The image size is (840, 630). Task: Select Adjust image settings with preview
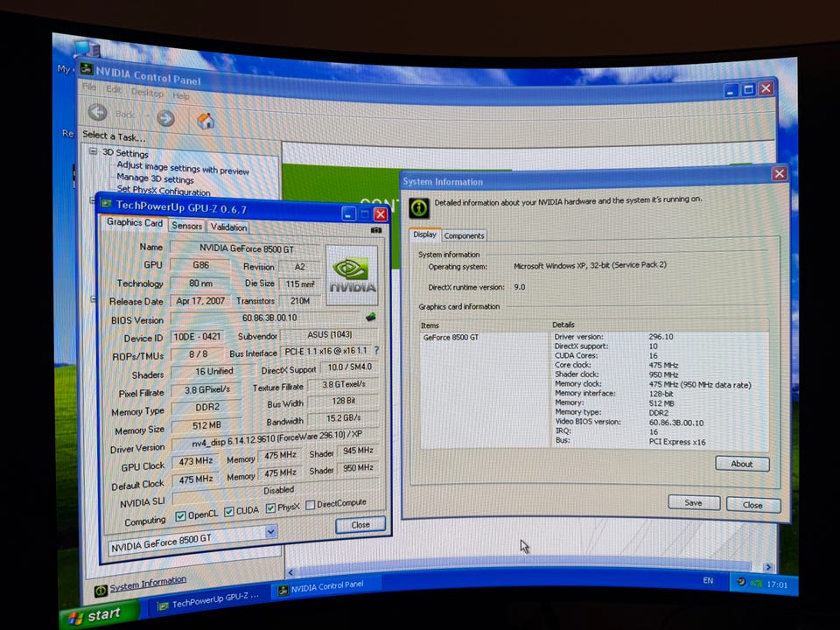[183, 168]
